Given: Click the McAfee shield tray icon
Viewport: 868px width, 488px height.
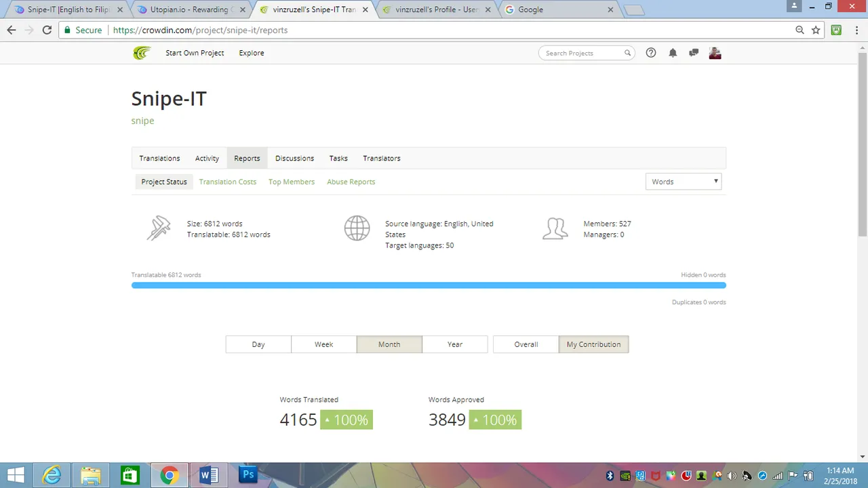Looking at the screenshot, I should (x=656, y=476).
